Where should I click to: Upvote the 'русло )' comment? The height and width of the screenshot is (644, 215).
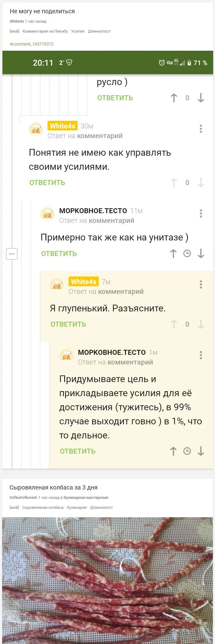174,98
